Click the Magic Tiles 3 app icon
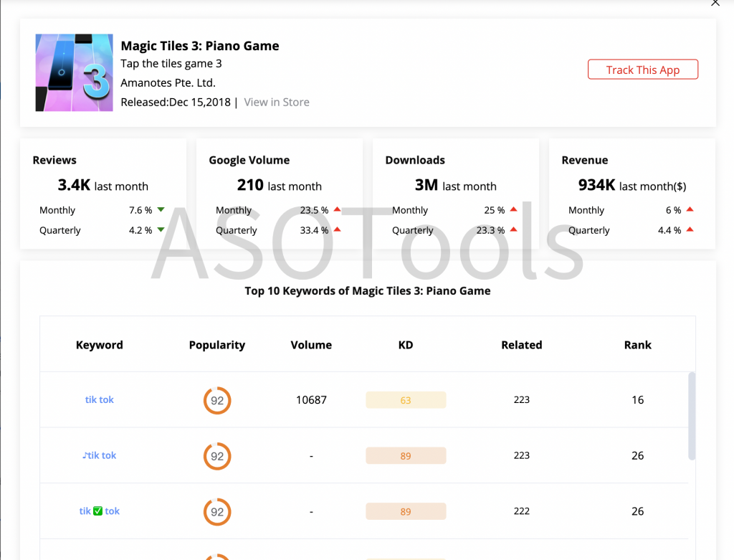This screenshot has width=734, height=560. point(74,72)
